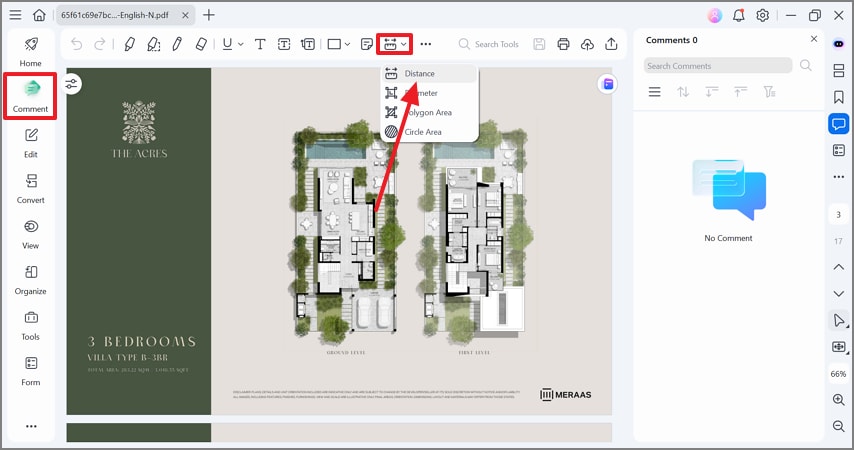854x450 pixels.
Task: Open Tools in left sidebar
Action: [x=30, y=325]
